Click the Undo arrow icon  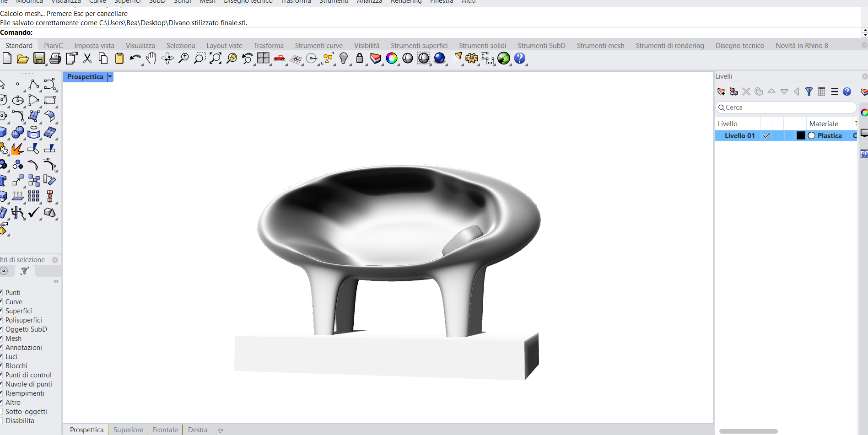tap(135, 59)
